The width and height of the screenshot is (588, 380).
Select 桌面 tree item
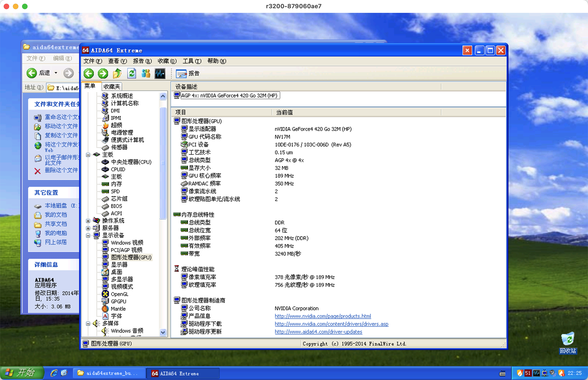[x=116, y=272]
